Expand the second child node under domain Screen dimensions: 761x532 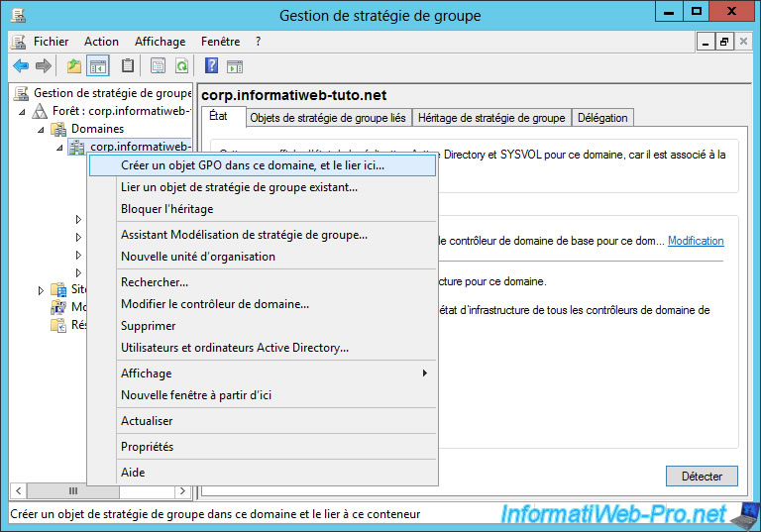click(78, 237)
